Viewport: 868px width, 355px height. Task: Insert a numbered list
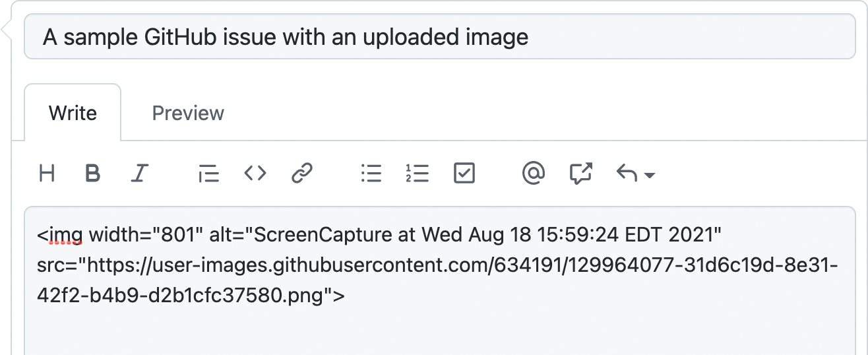pos(418,174)
